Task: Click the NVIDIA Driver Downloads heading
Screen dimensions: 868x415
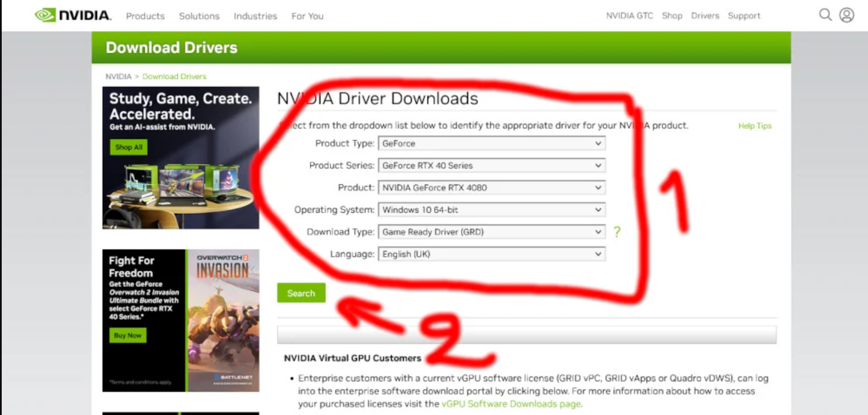Action: click(378, 99)
